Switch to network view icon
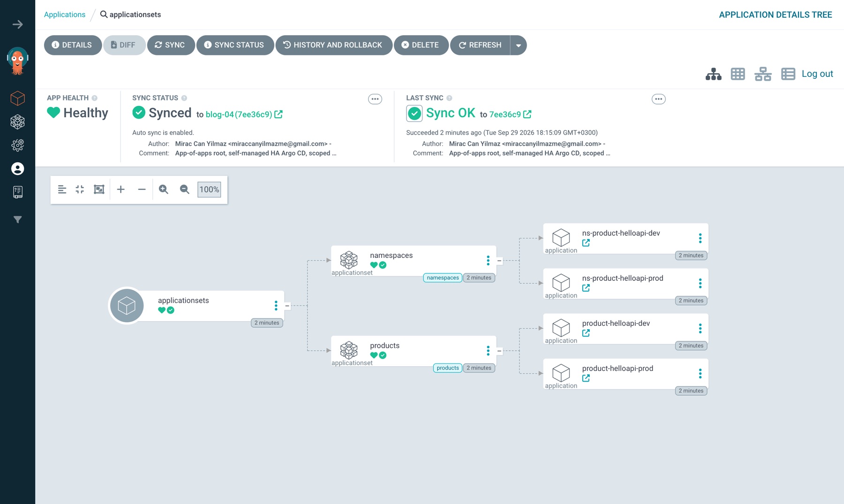The image size is (844, 504). pyautogui.click(x=763, y=74)
